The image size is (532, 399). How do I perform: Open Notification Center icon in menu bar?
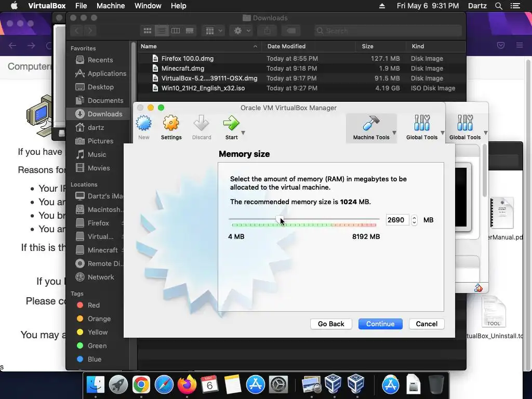coord(515,6)
